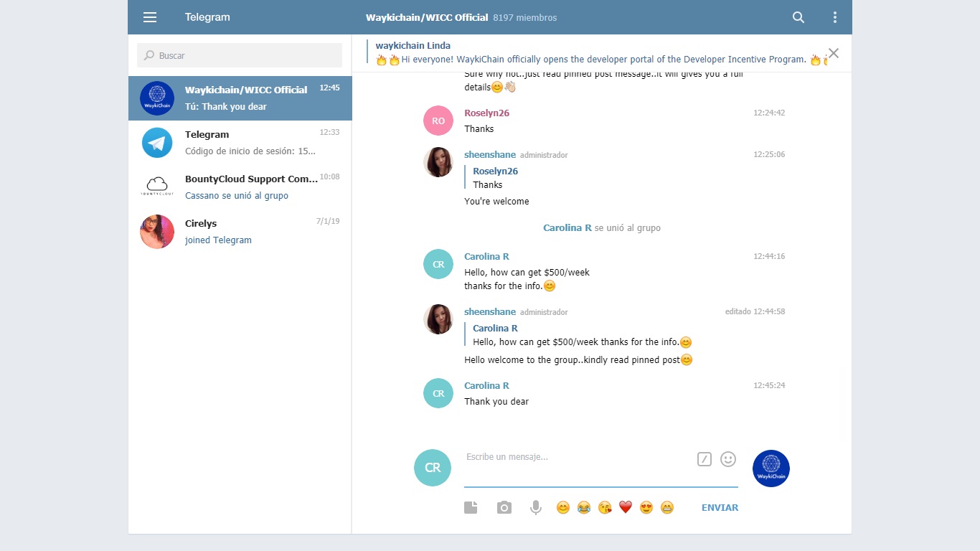Open sheenshane's avatar on the edited 12:44:58 message
This screenshot has width=980, height=551.
click(438, 319)
